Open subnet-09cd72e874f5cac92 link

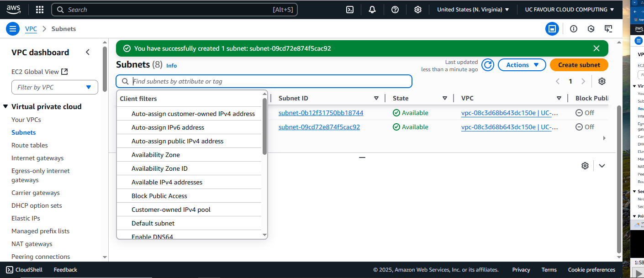(x=319, y=127)
